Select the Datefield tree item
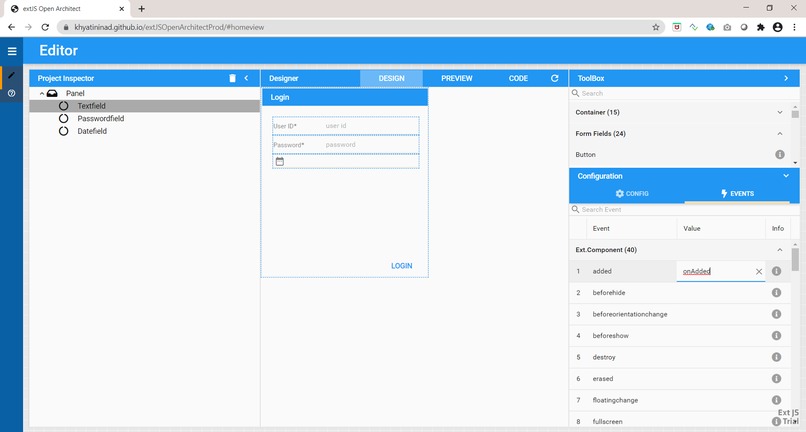The height and width of the screenshot is (432, 806). [144, 131]
